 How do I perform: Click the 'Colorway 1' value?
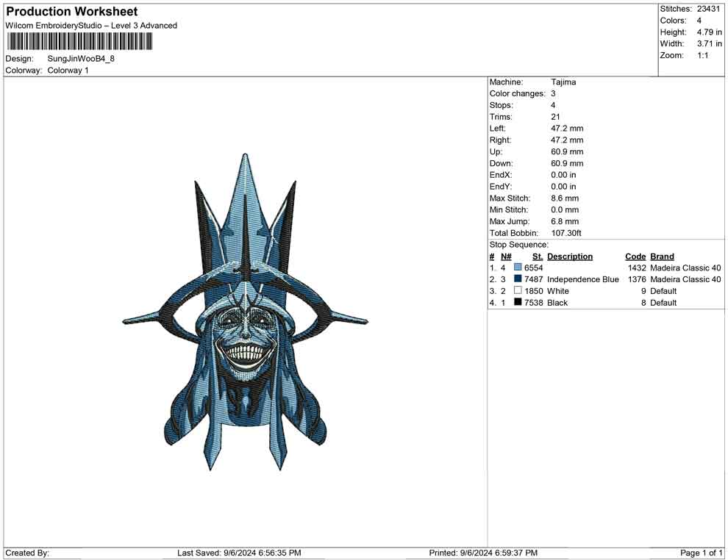click(x=68, y=70)
